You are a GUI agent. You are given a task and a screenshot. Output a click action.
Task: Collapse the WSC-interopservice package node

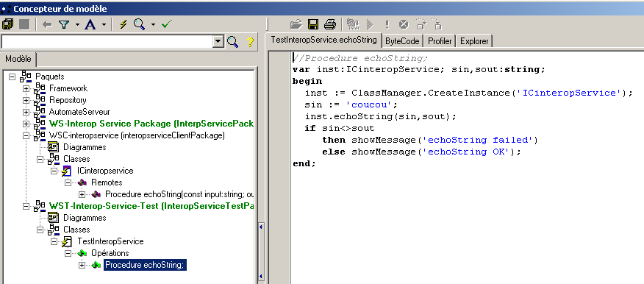[x=26, y=135]
